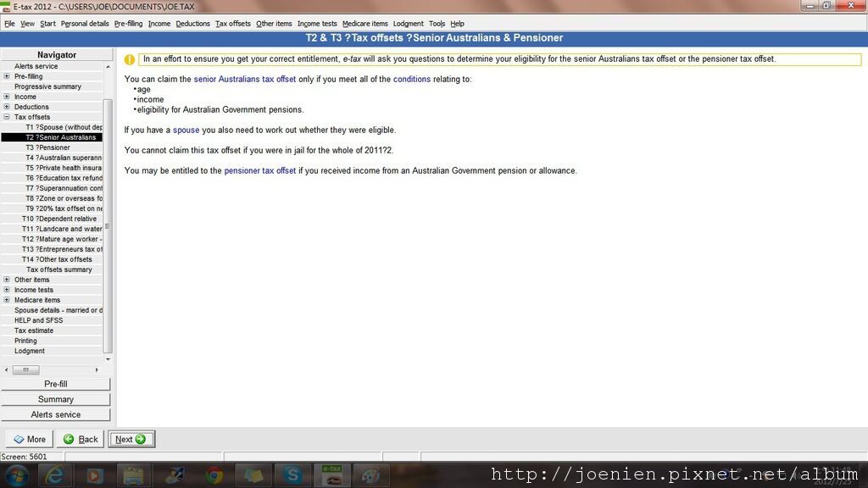This screenshot has height=488, width=868.
Task: Select T5 Private health insurance item
Action: 64,169
